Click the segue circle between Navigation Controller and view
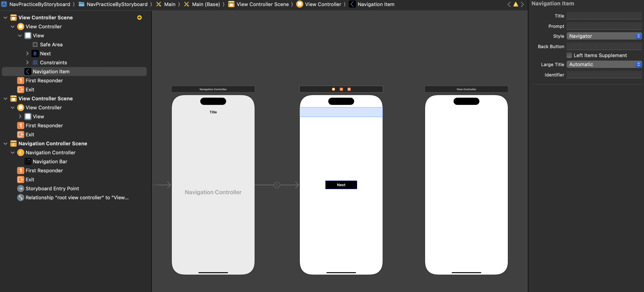The width and height of the screenshot is (644, 292). coord(277,185)
